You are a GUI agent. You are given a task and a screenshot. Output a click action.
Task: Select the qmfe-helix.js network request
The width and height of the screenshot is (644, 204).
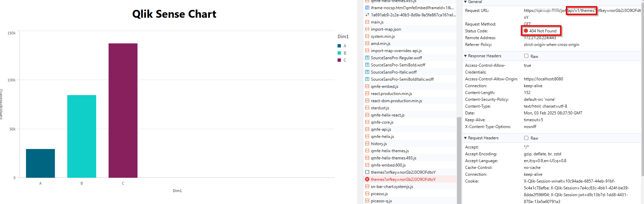pyautogui.click(x=410, y=136)
